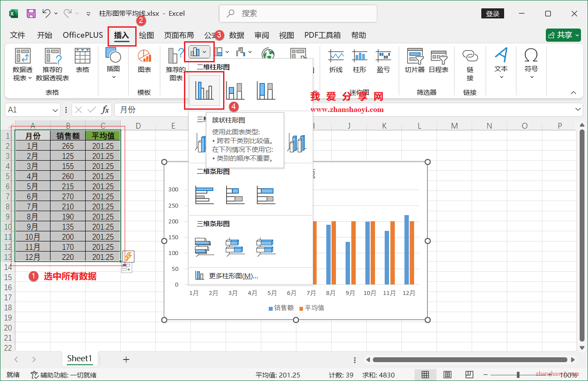The height and width of the screenshot is (381, 588).
Task: Click the 销售额 legend entry in chart
Action: (x=281, y=308)
